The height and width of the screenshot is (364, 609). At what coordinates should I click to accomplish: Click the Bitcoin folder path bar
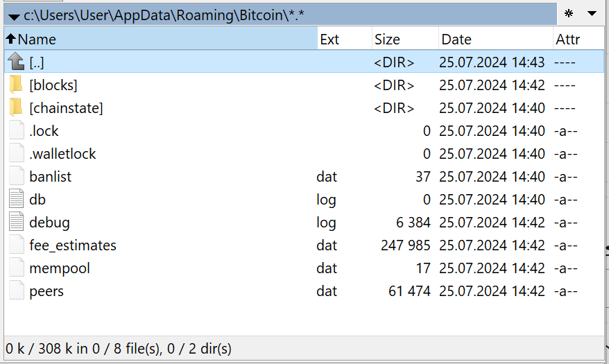point(280,15)
